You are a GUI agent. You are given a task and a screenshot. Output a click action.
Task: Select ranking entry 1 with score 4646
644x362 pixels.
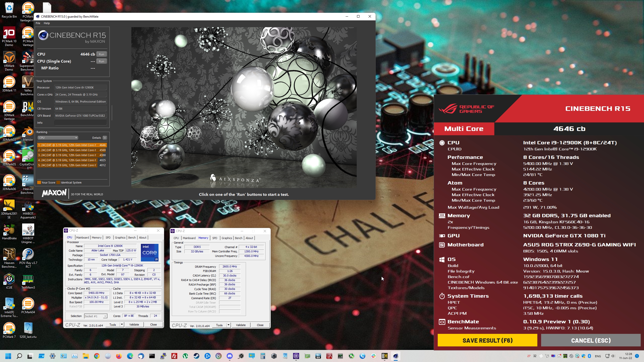[x=72, y=145]
